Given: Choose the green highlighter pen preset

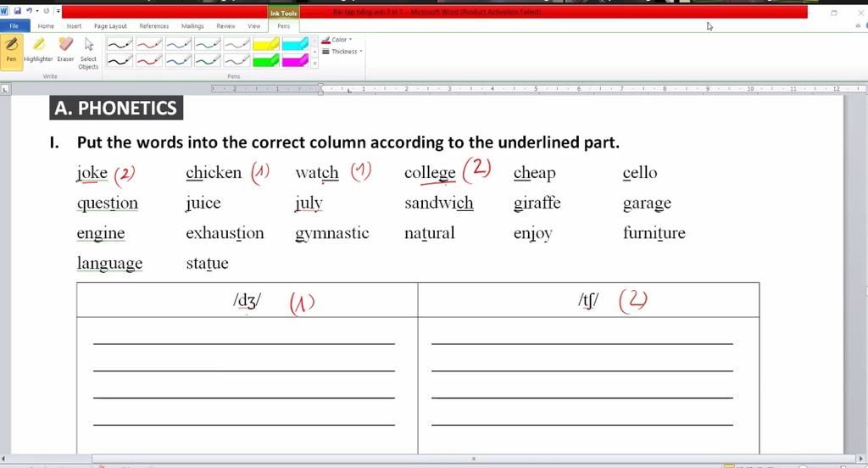Looking at the screenshot, I should [266, 60].
